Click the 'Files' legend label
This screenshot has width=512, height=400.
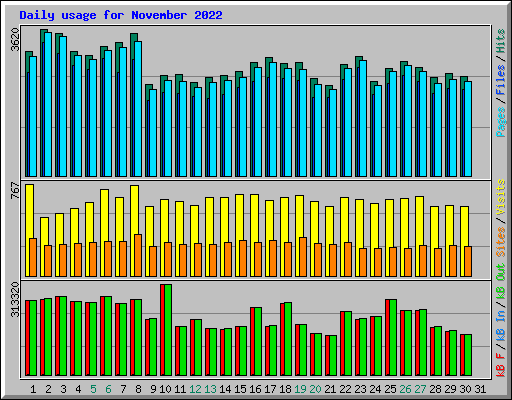[501, 80]
